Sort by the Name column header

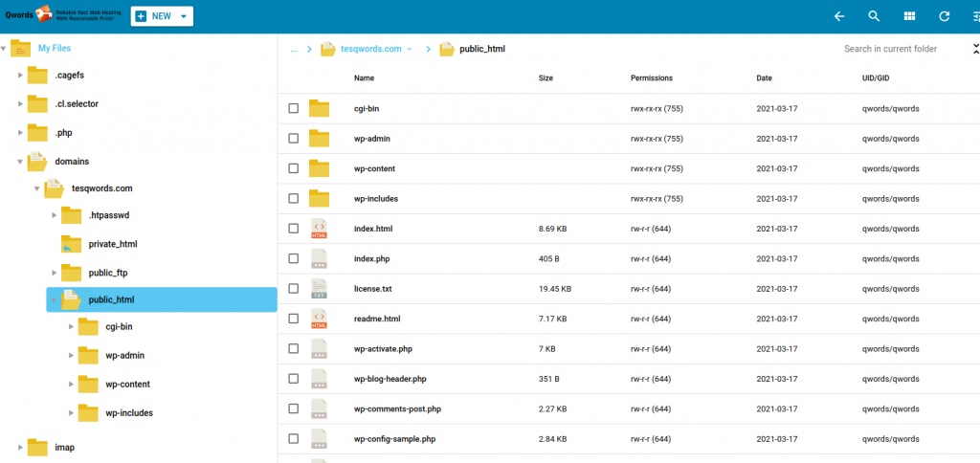[365, 78]
